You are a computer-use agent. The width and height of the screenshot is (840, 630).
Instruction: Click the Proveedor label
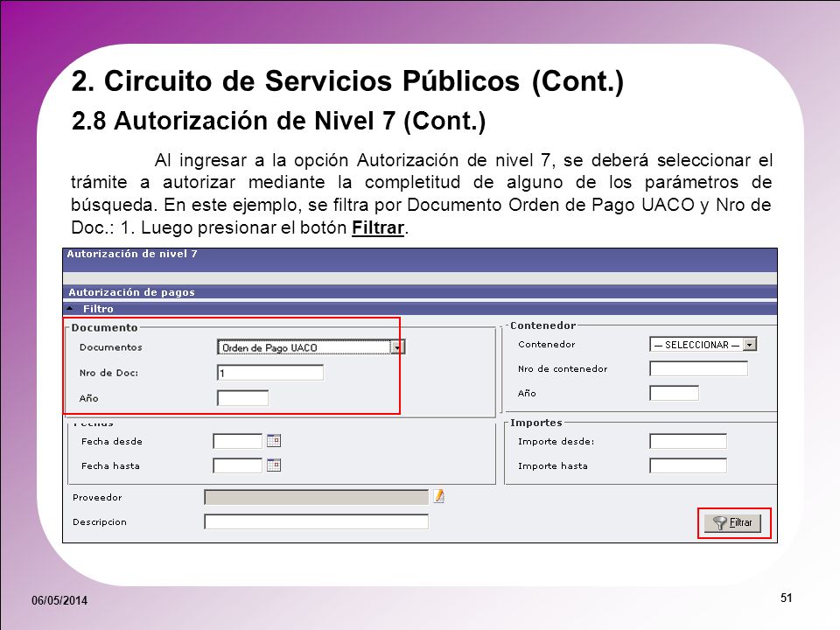[x=97, y=498]
